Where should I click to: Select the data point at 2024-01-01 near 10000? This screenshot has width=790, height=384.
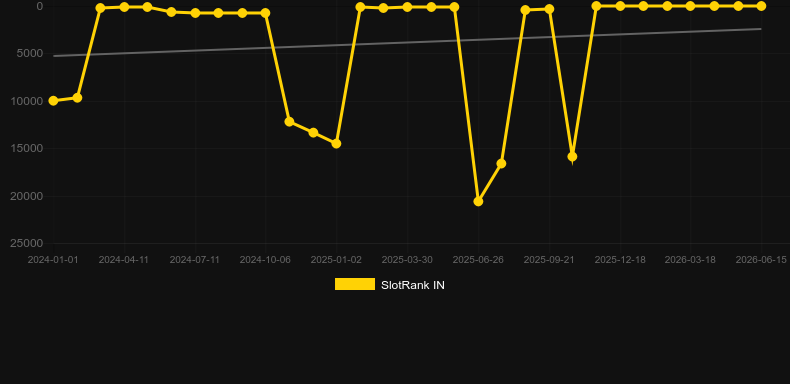(53, 101)
